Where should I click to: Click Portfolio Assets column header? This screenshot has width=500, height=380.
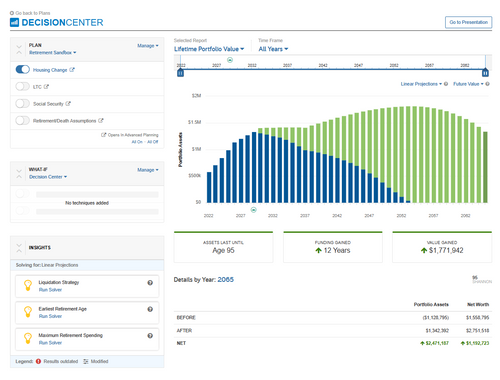coord(431,305)
